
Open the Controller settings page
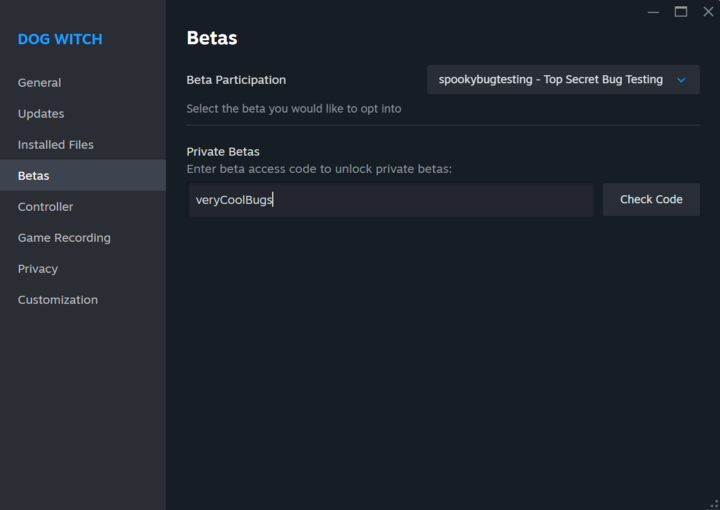coord(46,207)
